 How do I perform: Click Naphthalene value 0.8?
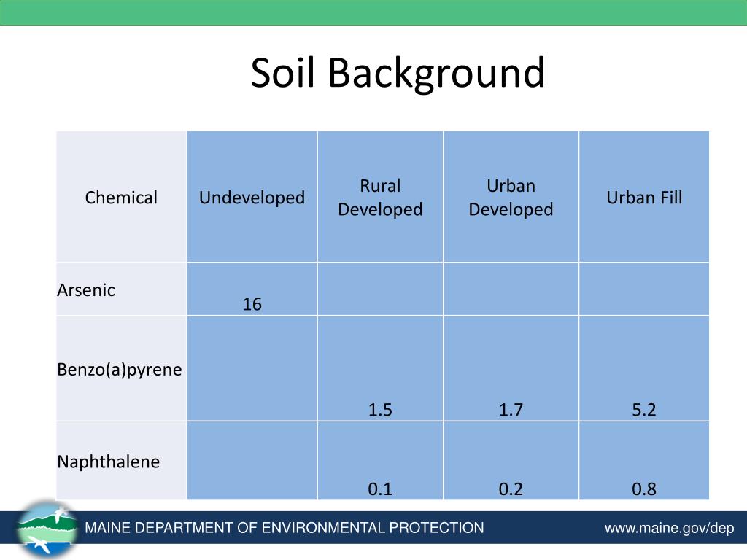644,489
